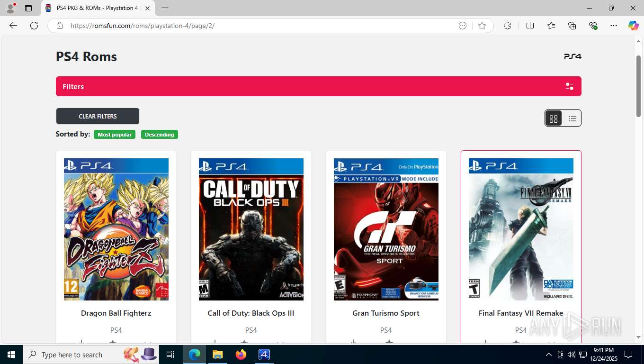The width and height of the screenshot is (644, 364).
Task: Click the address bar URL
Action: 143,26
